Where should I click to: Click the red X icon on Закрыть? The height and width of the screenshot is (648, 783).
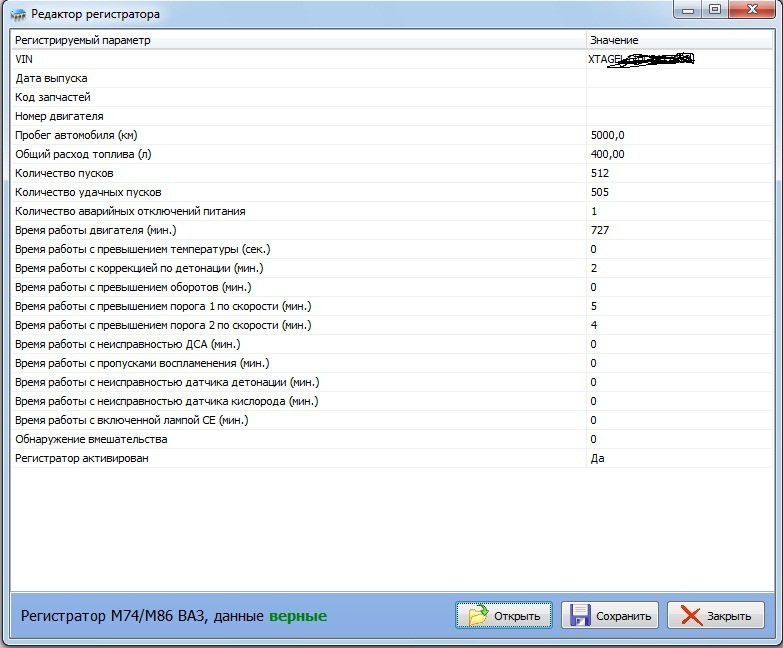(x=689, y=615)
